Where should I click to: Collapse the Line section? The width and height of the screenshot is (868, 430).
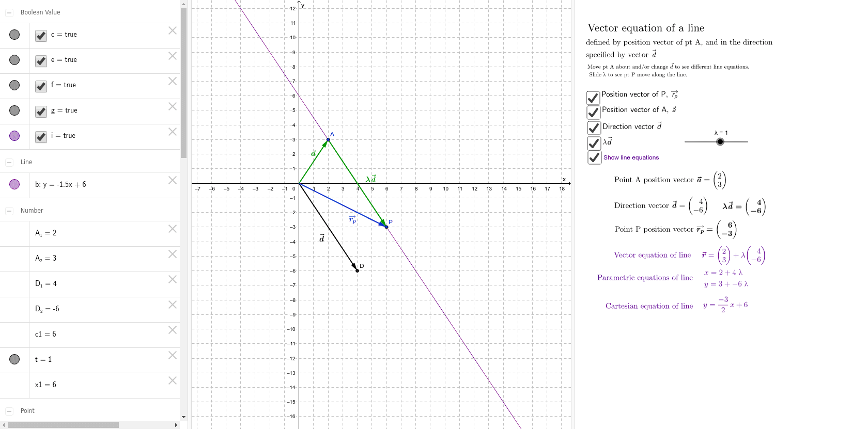9,162
